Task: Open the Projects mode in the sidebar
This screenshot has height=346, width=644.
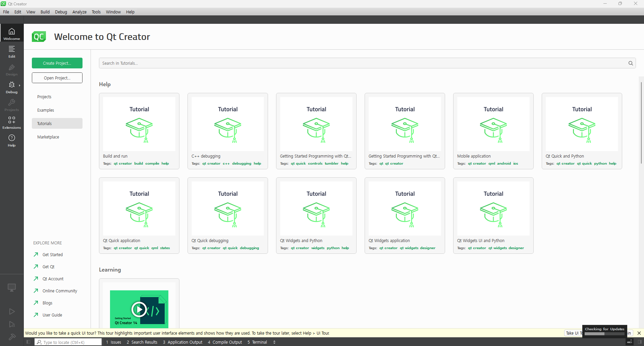Action: (x=12, y=105)
